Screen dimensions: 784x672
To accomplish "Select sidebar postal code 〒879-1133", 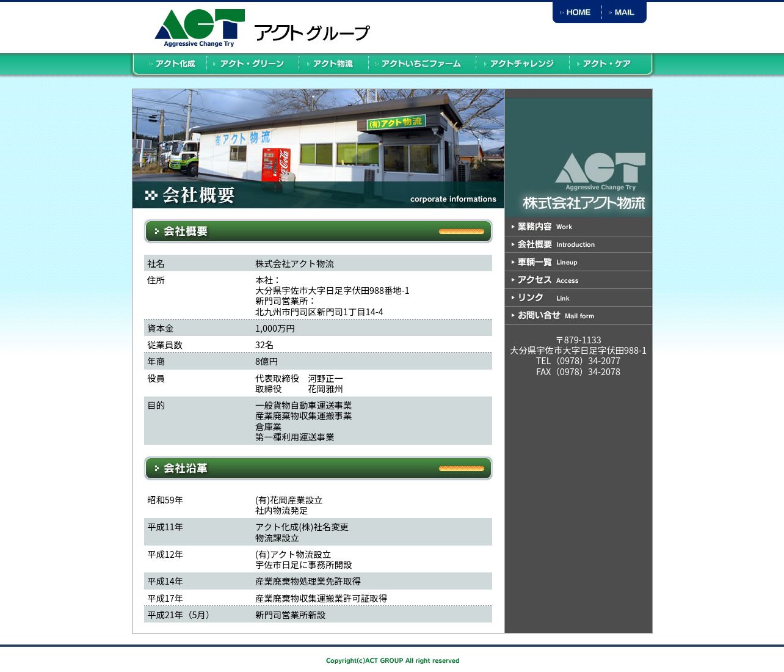I will click(578, 340).
